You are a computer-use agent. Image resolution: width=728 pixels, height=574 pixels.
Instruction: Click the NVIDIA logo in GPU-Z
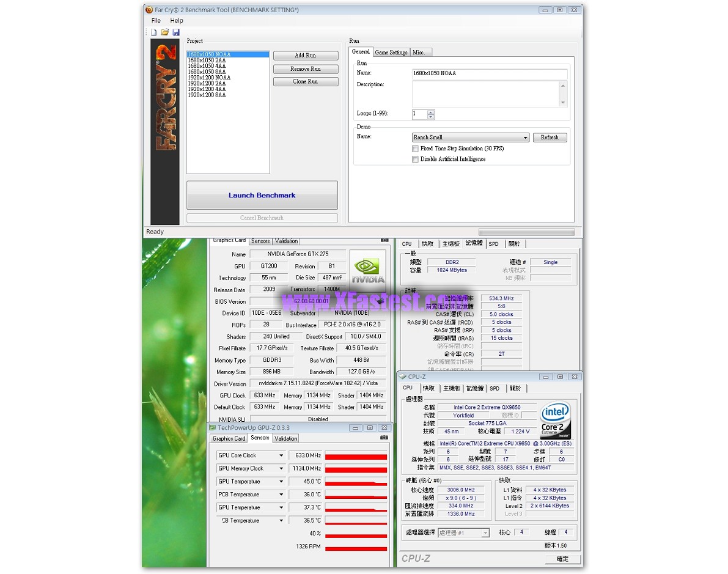[x=368, y=268]
